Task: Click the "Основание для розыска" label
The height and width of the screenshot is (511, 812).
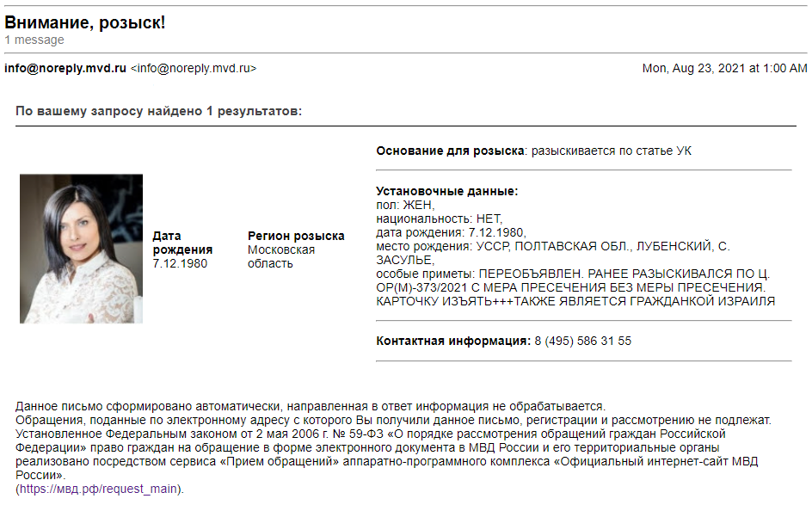Action: tap(450, 151)
